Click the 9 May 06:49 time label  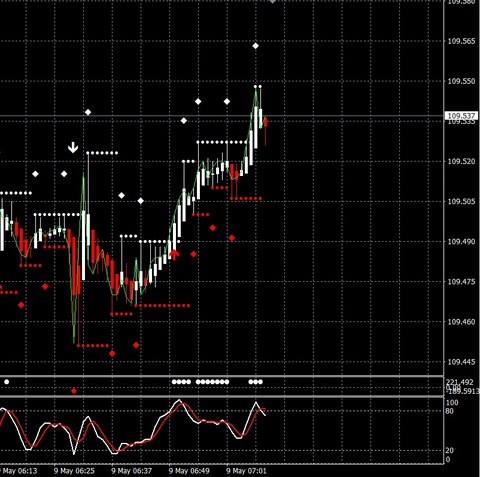tap(189, 471)
